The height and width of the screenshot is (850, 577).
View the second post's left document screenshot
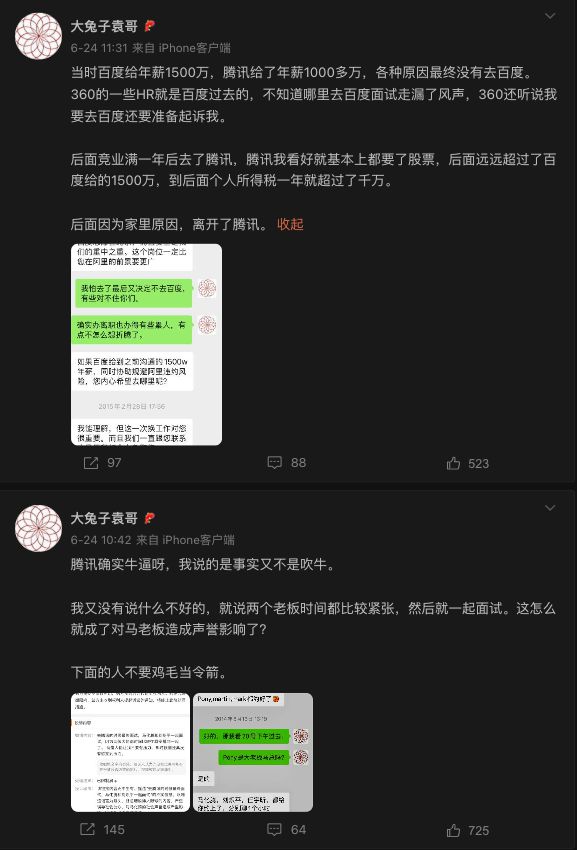point(131,752)
